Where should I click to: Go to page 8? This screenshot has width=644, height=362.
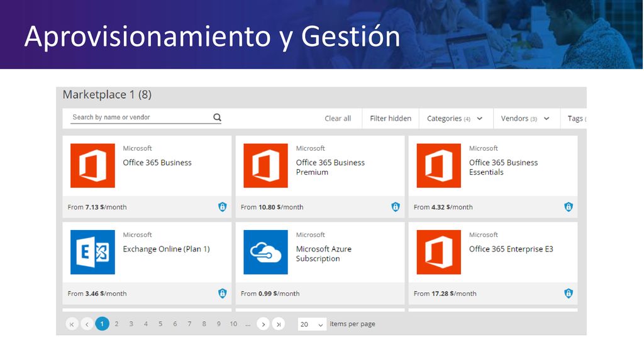204,324
